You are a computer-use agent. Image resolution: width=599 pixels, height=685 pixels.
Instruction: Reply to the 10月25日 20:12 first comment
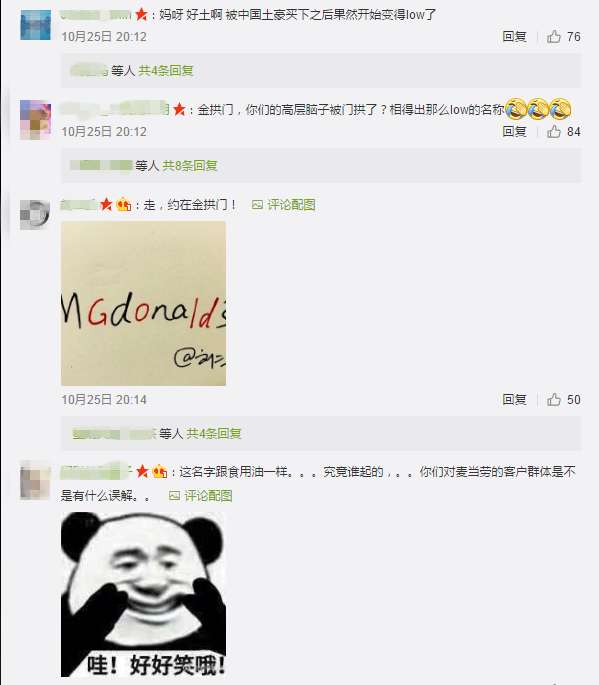(514, 37)
